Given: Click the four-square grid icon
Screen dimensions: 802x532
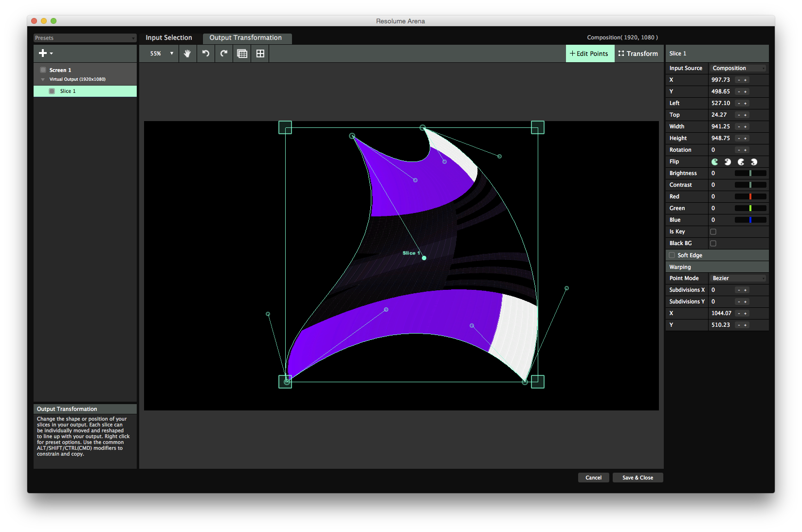Looking at the screenshot, I should click(260, 53).
